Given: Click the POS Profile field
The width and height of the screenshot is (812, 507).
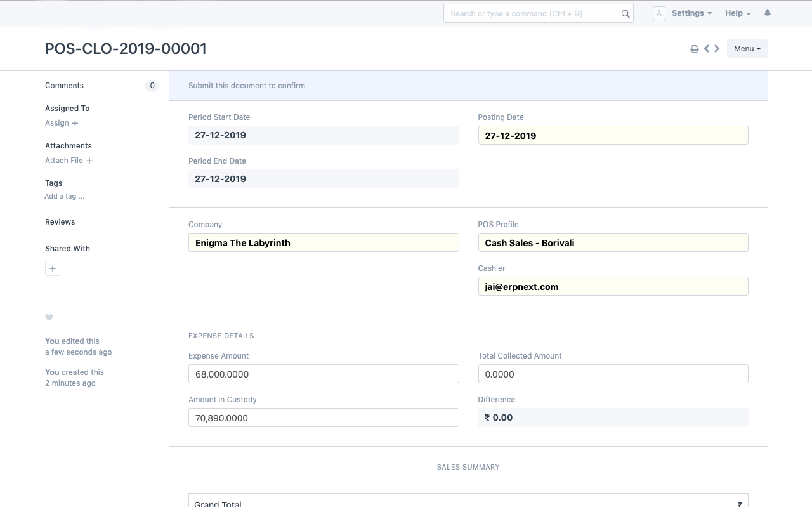Looking at the screenshot, I should coord(613,242).
